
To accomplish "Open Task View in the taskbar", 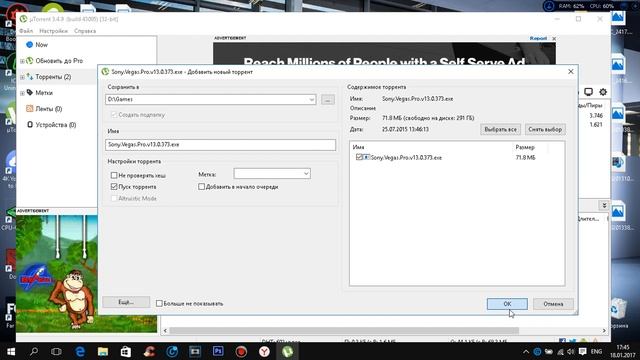I will [x=56, y=351].
